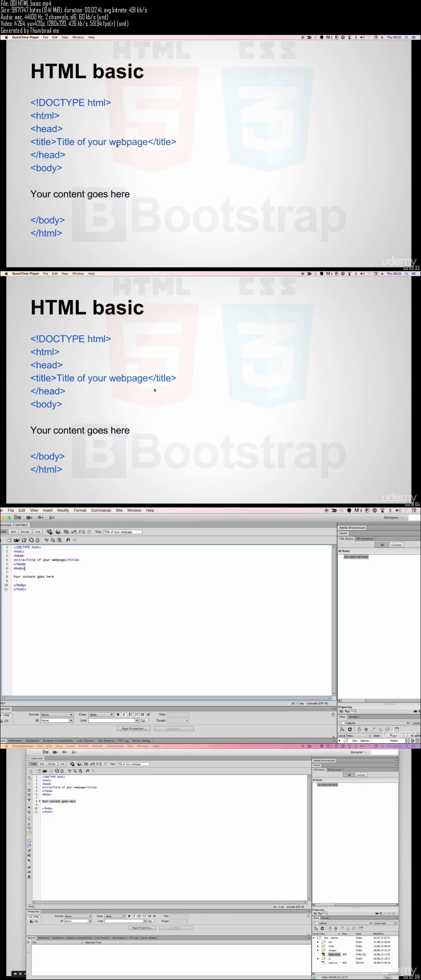Click Bold in Untitled-7 frame's Properties panel
Viewport: 421px width, 980px height.
click(118, 715)
